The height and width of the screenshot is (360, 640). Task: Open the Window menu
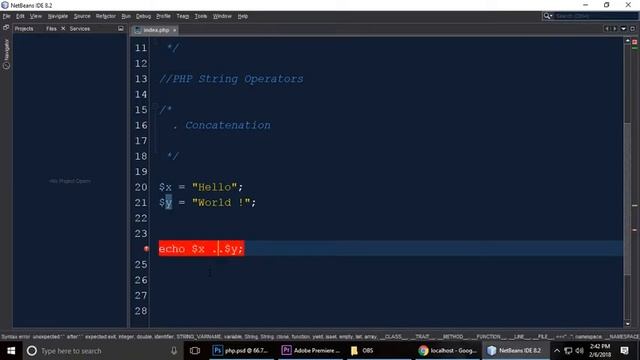222,16
